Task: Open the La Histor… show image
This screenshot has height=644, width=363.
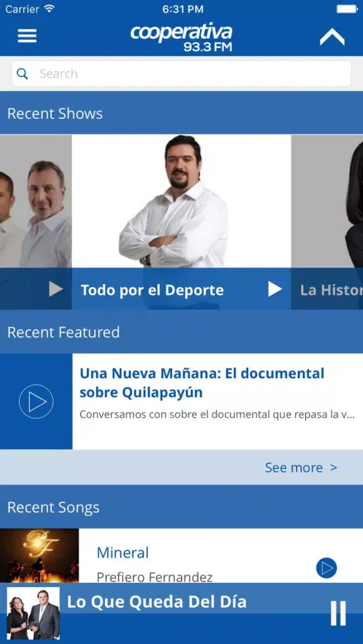Action: point(328,201)
